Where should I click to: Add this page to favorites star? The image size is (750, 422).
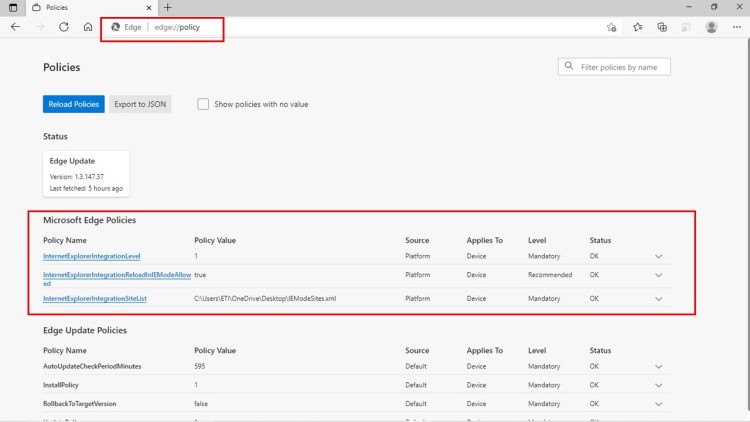[x=611, y=27]
